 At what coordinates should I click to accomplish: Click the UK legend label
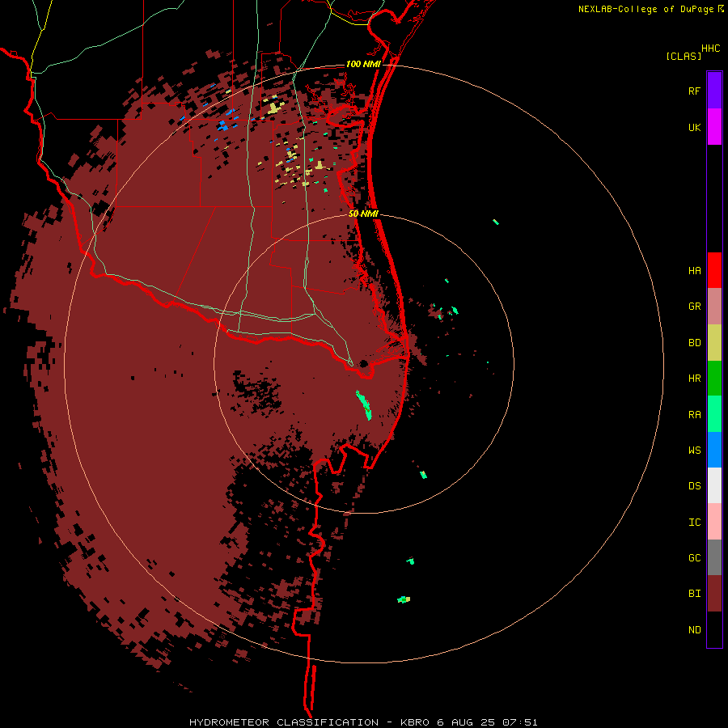click(x=695, y=127)
